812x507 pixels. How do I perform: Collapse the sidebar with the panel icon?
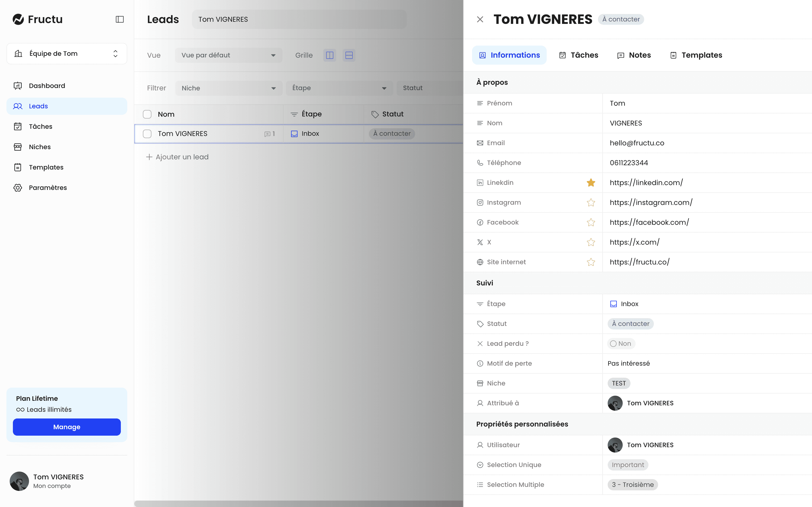pos(119,19)
